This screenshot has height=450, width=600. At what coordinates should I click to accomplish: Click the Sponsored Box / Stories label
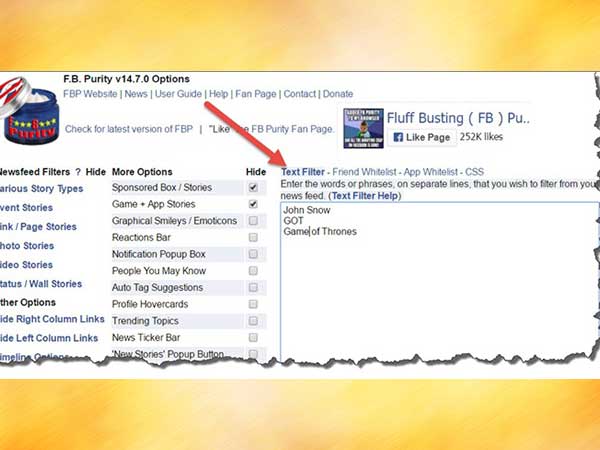(x=162, y=188)
